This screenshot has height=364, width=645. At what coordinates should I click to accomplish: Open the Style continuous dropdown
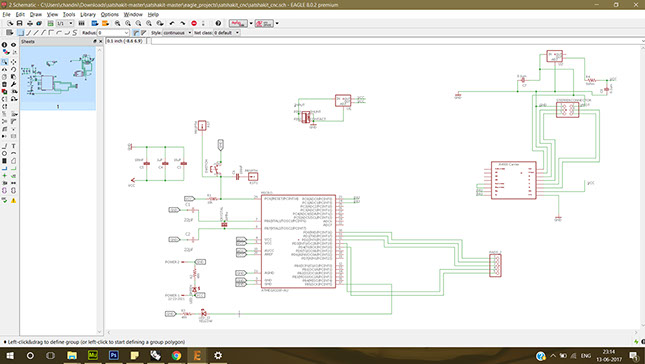click(x=177, y=32)
